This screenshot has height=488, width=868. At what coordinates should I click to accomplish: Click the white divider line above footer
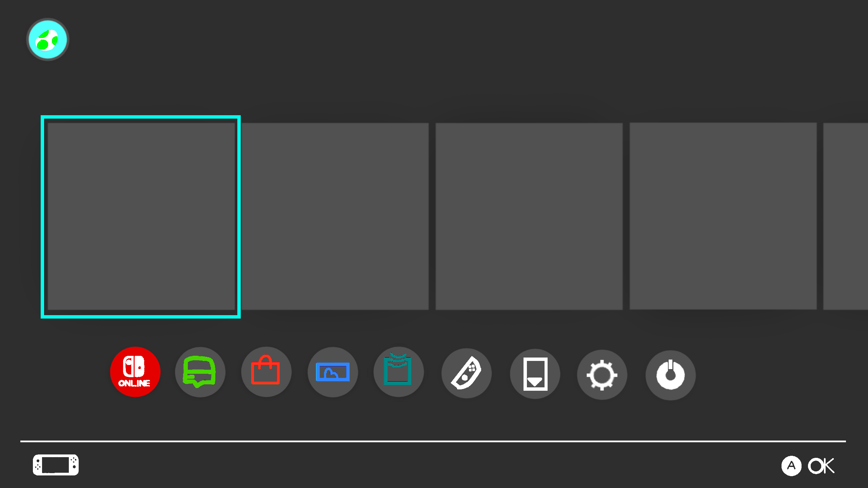pyautogui.click(x=433, y=441)
